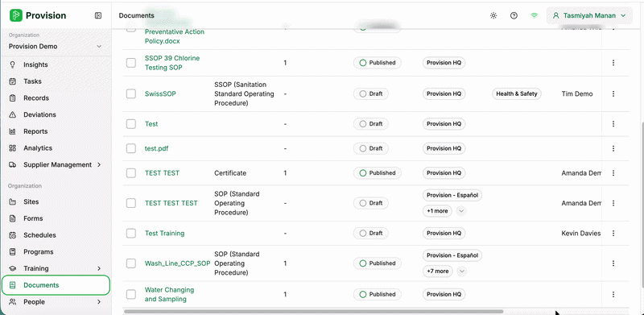Click Sites folder icon in sidebar
Screen dimensions: 644x315
(x=13, y=202)
